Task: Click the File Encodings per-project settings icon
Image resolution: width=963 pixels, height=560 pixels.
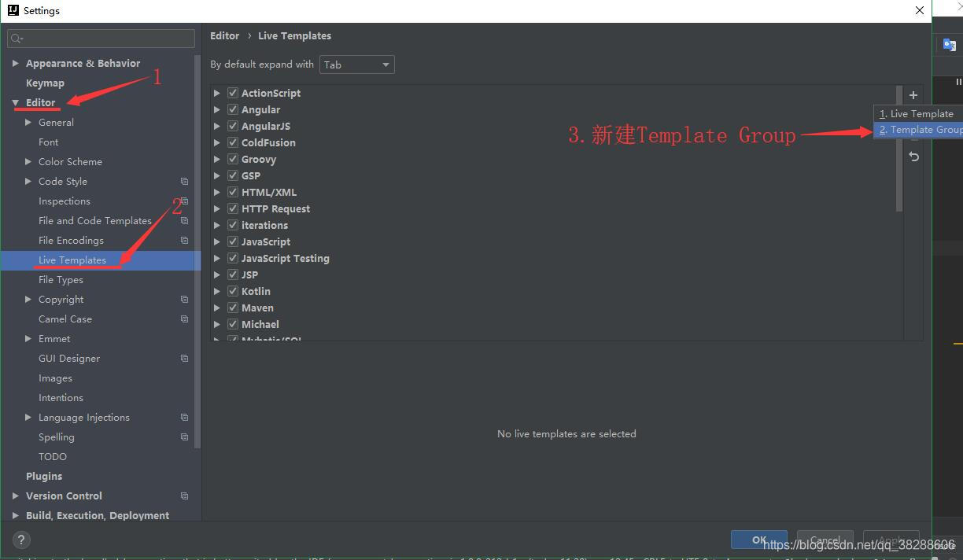Action: pos(184,241)
